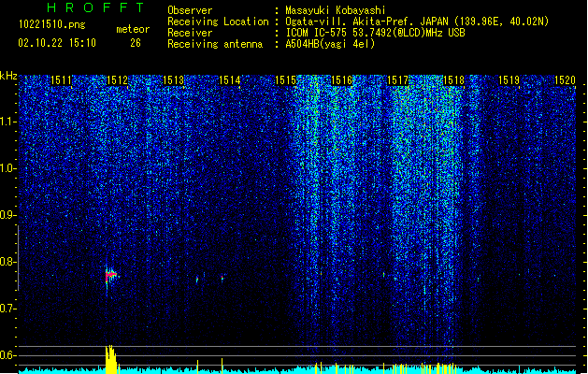The image size is (588, 374).
Task: Click the 1.1 kHz axis label
Action: [x=7, y=122]
